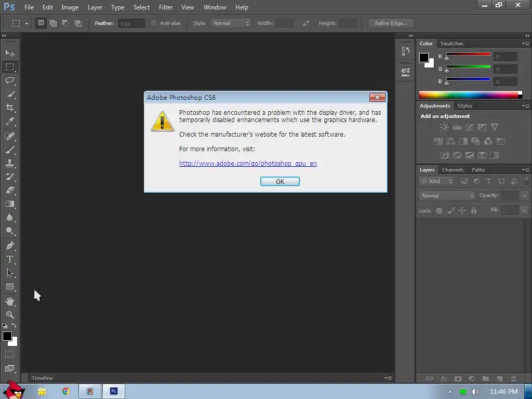Image resolution: width=532 pixels, height=399 pixels.
Task: Click the swap width and height button
Action: point(306,23)
